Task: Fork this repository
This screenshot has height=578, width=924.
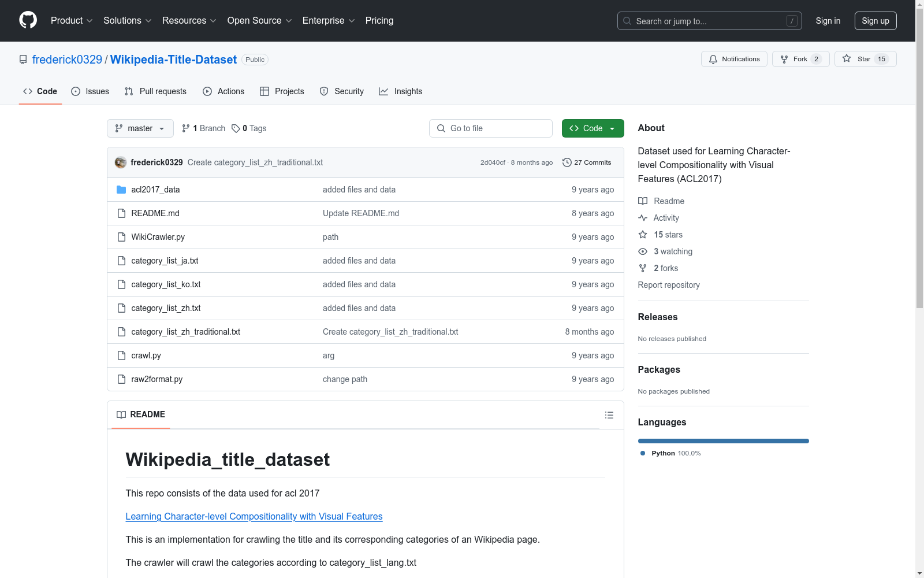Action: [800, 59]
